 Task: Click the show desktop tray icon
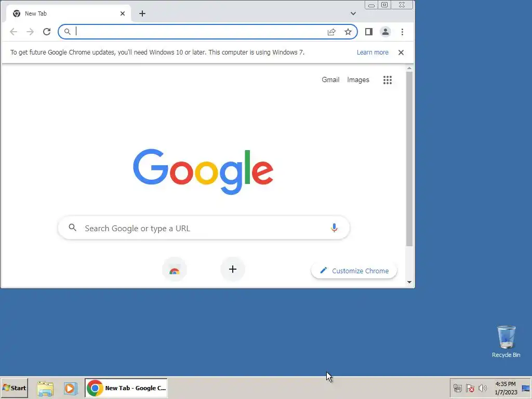coord(526,388)
